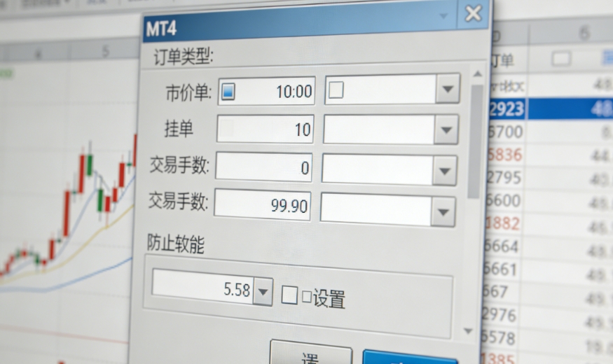Toggle header checkbox in background table
This screenshot has width=613, height=364.
pyautogui.click(x=561, y=59)
